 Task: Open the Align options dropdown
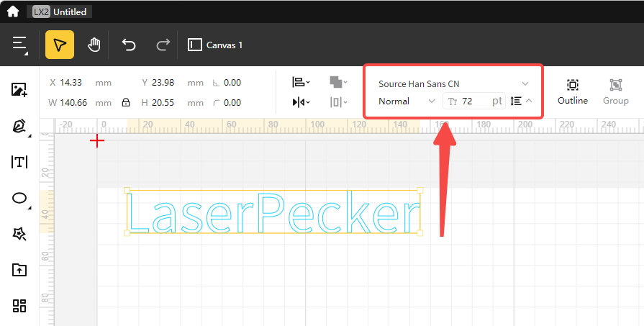point(301,82)
